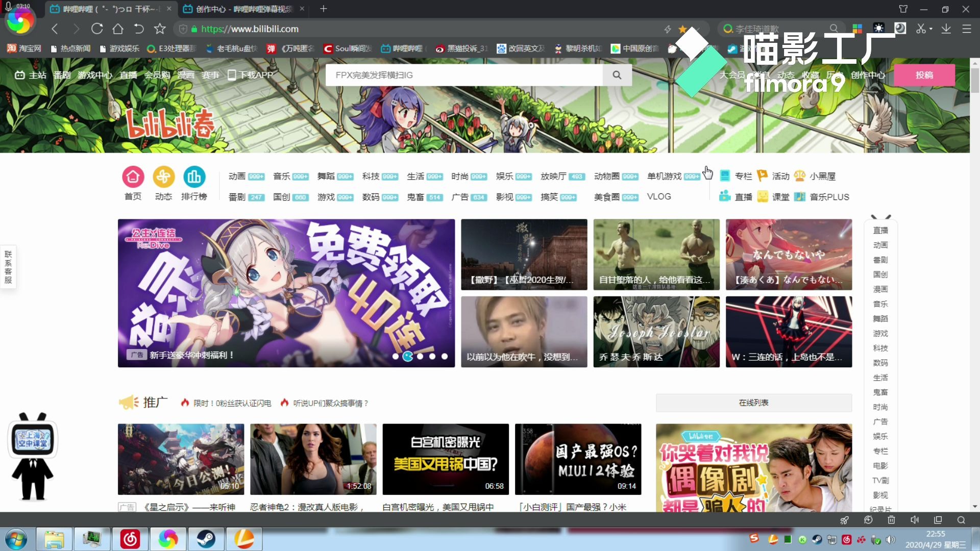
Task: Open the 自甘堕落的人 video thumbnail
Action: (x=656, y=254)
